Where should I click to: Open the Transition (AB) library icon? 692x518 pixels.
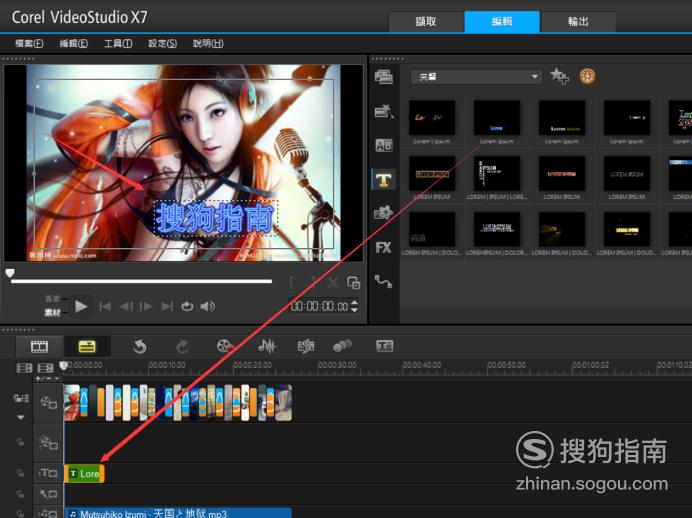(x=384, y=145)
